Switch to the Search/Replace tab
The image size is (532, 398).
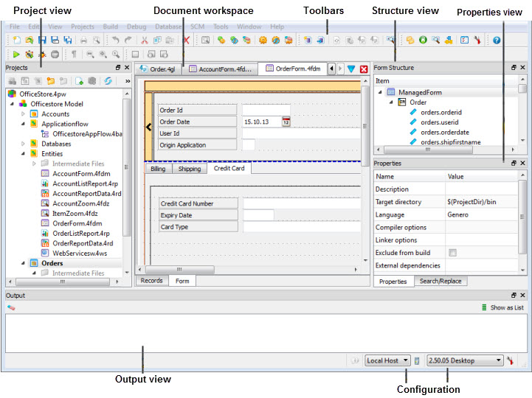point(439,282)
